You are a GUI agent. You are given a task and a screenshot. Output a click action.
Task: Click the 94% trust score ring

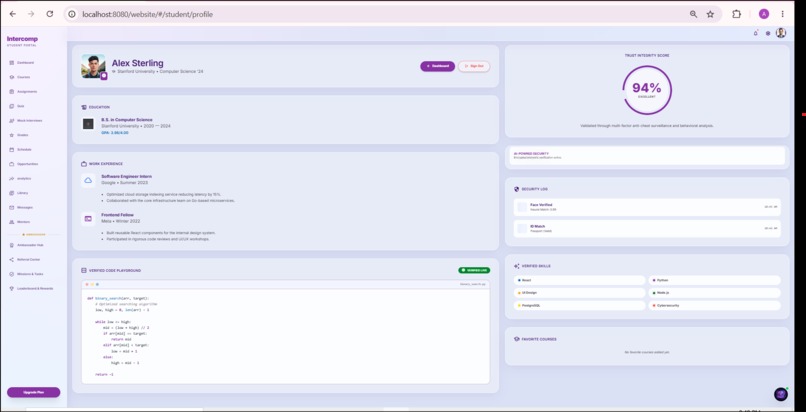coord(647,90)
